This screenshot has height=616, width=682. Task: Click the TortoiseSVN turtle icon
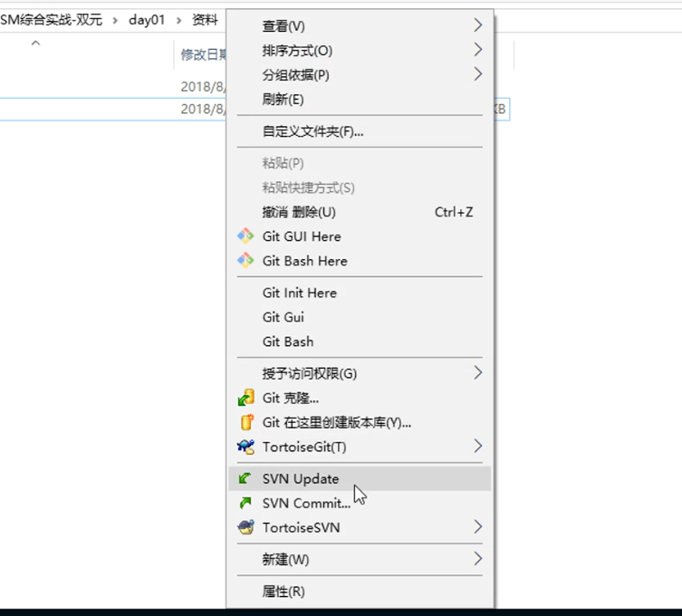245,527
